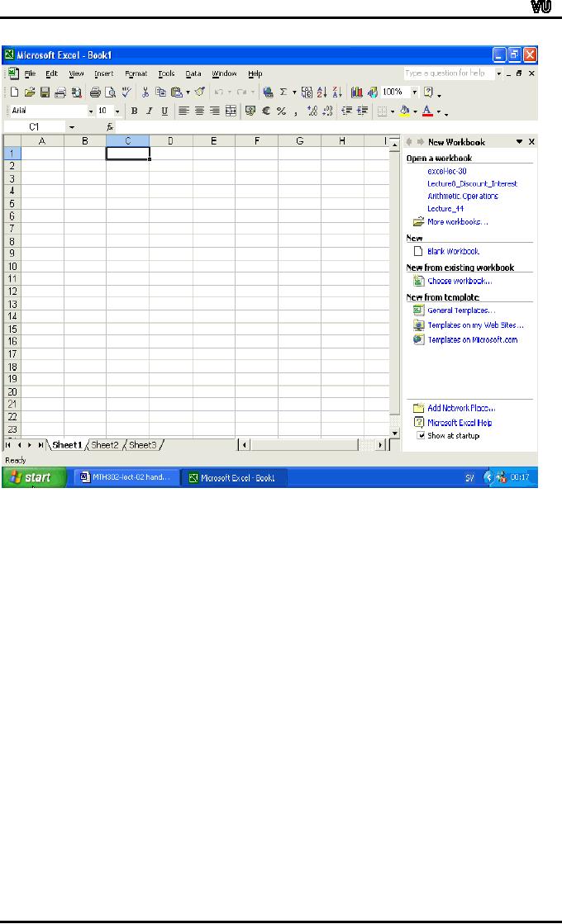Screen dimensions: 562x924
Task: Cut selection with the scissors icon
Action: [145, 92]
